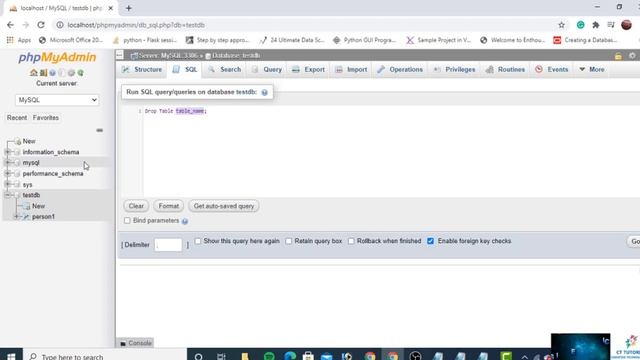Click inside the SQL query editor

[x=391, y=151]
